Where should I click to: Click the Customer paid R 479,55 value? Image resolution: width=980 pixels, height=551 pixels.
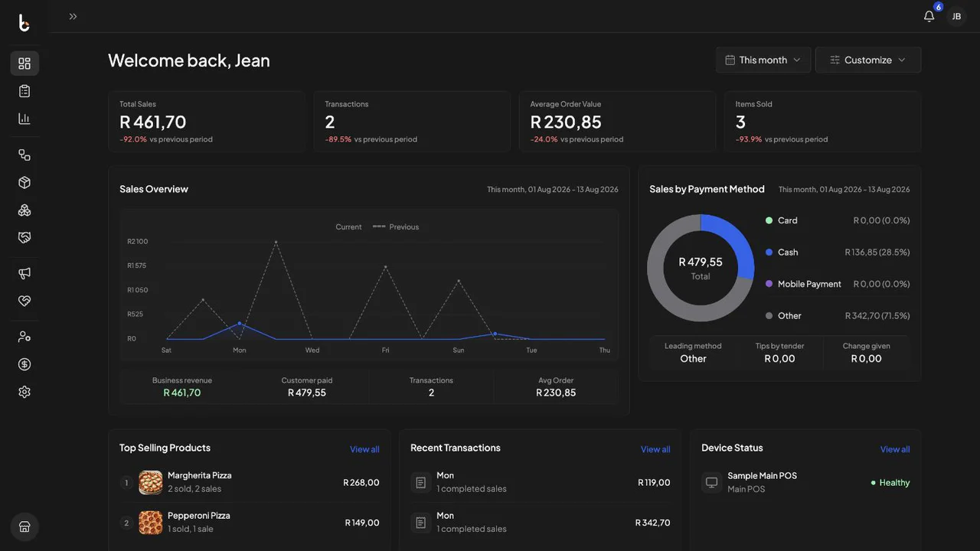click(307, 393)
